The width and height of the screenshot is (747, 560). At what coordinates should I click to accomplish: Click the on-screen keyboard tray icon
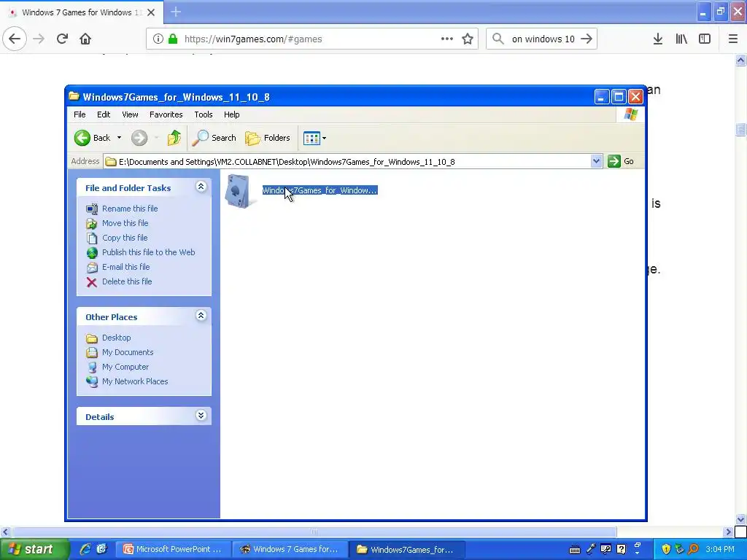[575, 550]
